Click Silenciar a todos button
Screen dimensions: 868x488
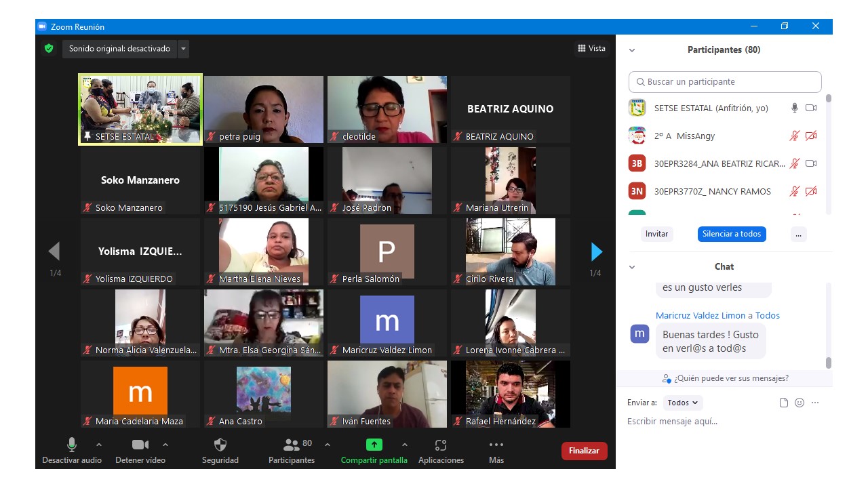point(732,234)
